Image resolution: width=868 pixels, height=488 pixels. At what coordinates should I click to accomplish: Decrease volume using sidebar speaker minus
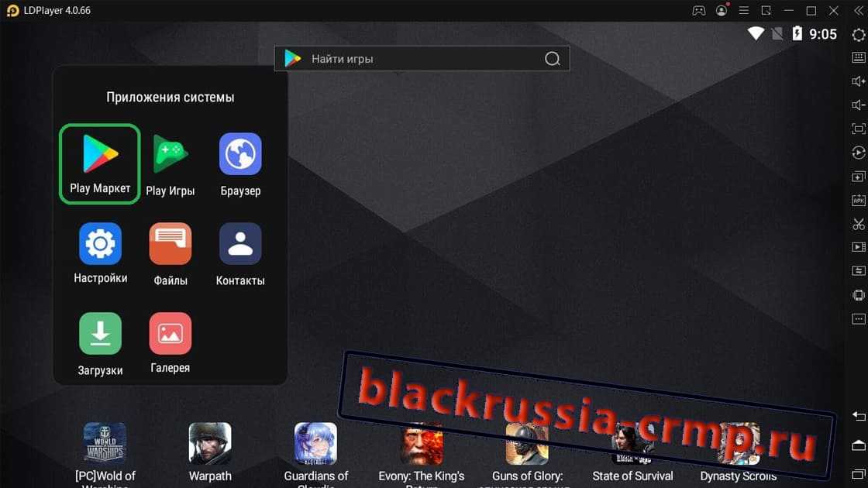(859, 105)
